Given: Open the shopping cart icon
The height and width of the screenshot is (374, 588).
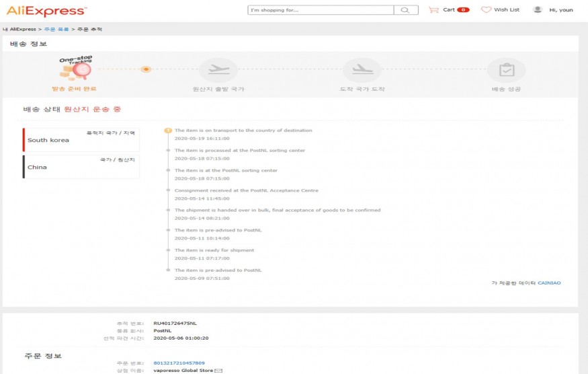Looking at the screenshot, I should [x=433, y=10].
